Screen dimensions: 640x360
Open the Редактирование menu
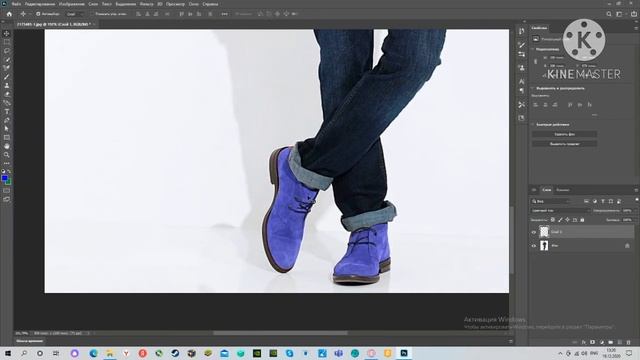point(40,4)
